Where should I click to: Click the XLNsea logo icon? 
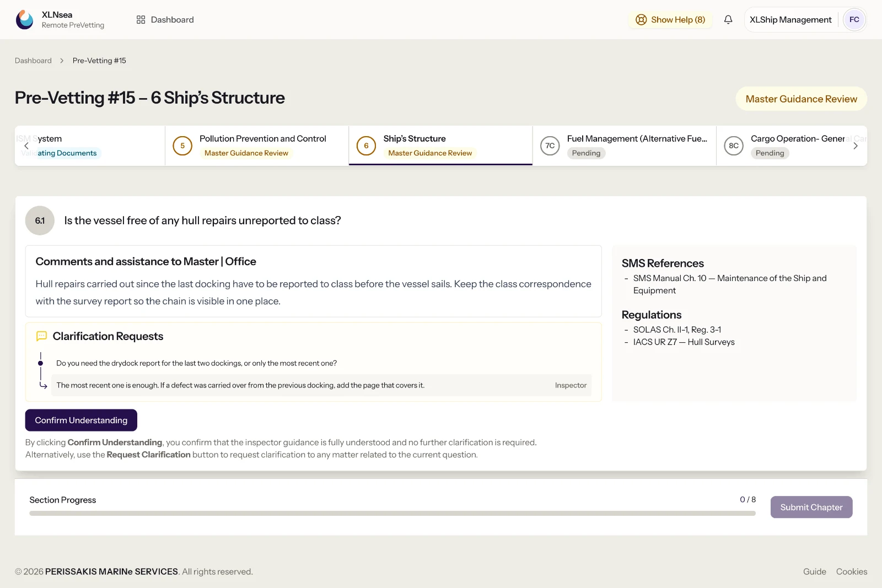[x=24, y=20]
